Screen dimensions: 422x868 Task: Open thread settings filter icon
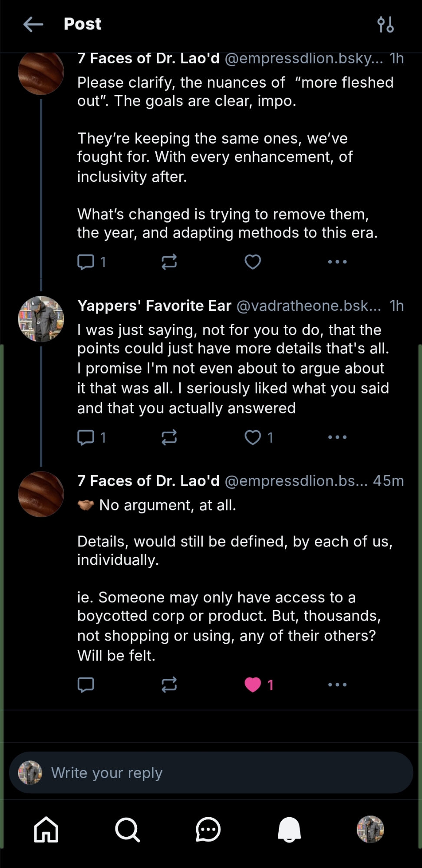point(386,24)
